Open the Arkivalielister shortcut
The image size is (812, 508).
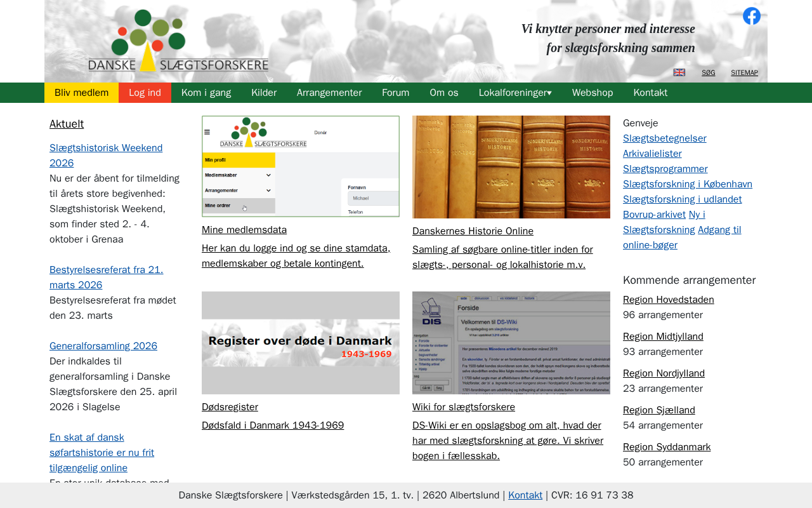pos(652,154)
